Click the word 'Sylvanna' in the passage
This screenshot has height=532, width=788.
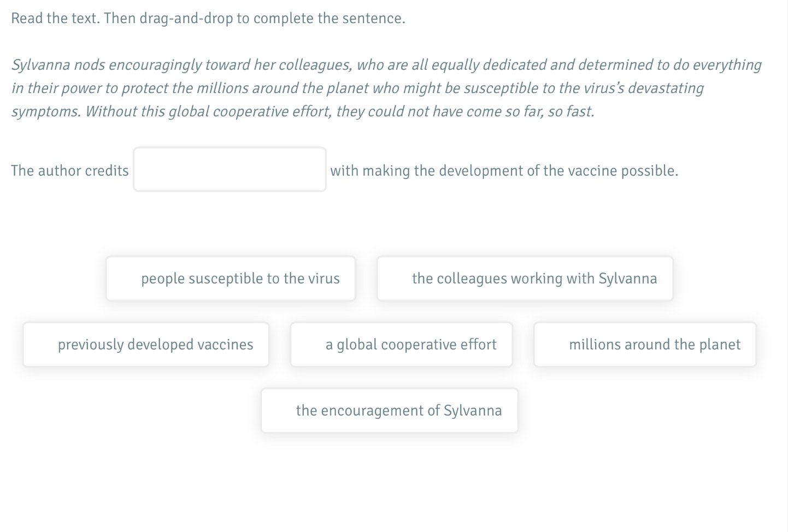coord(41,65)
